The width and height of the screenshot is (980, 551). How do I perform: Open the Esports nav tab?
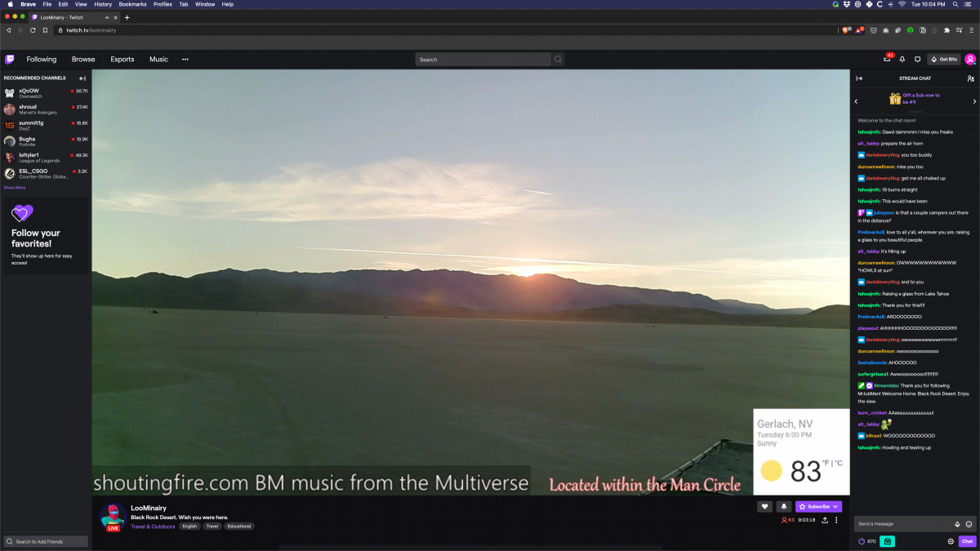coord(122,60)
